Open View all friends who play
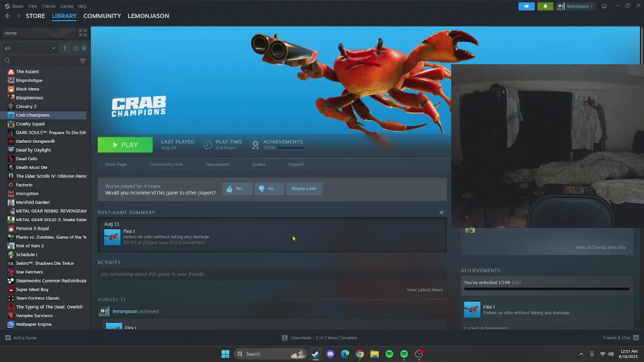This screenshot has width=644, height=362. (601, 247)
